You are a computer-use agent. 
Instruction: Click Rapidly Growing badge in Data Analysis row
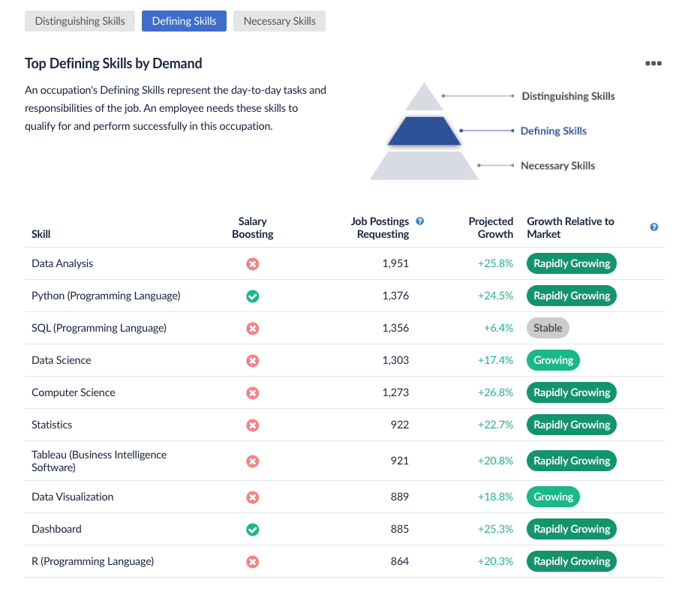(x=572, y=263)
